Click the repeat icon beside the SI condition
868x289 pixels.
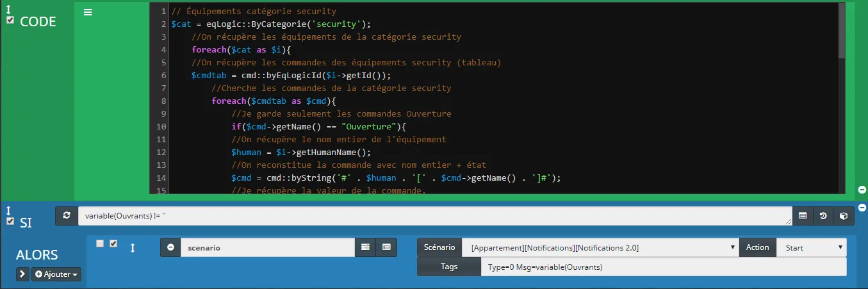[66, 216]
